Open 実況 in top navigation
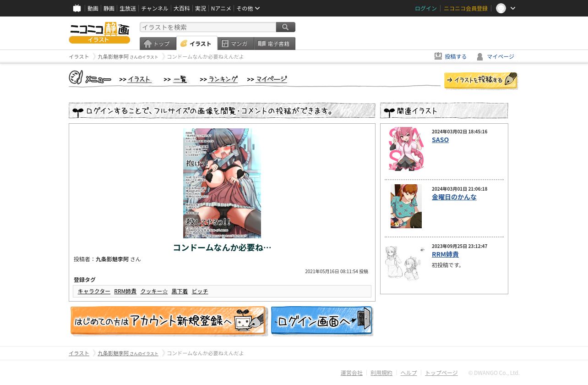Viewport: 588px width, 385px height. coord(201,8)
